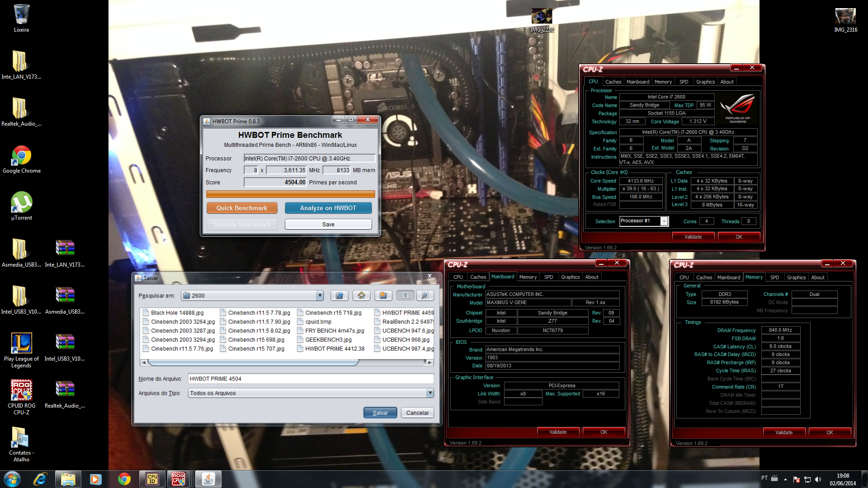Open Internet Explorer from the taskbar

pyautogui.click(x=40, y=479)
